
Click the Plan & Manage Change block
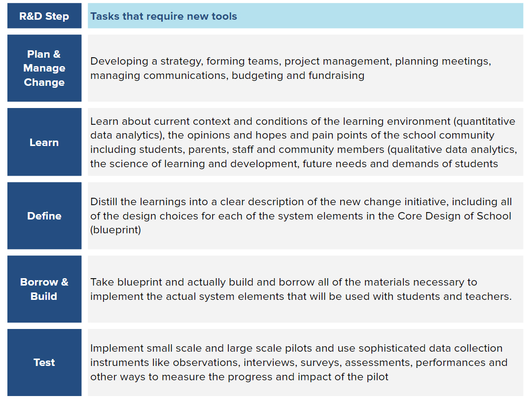(x=44, y=68)
